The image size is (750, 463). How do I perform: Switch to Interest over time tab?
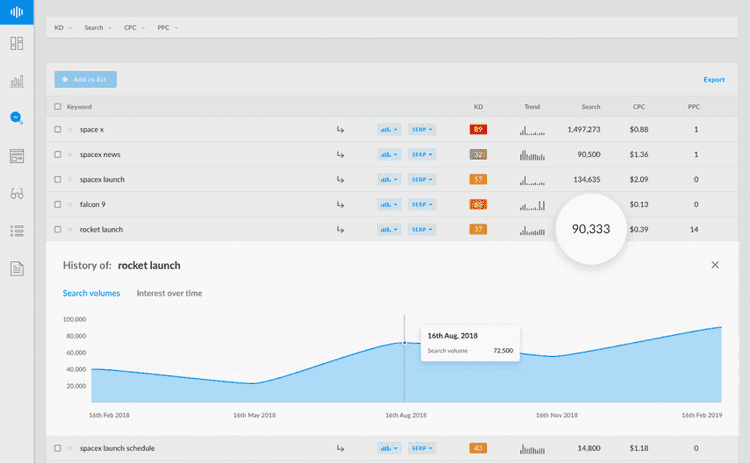pos(169,293)
